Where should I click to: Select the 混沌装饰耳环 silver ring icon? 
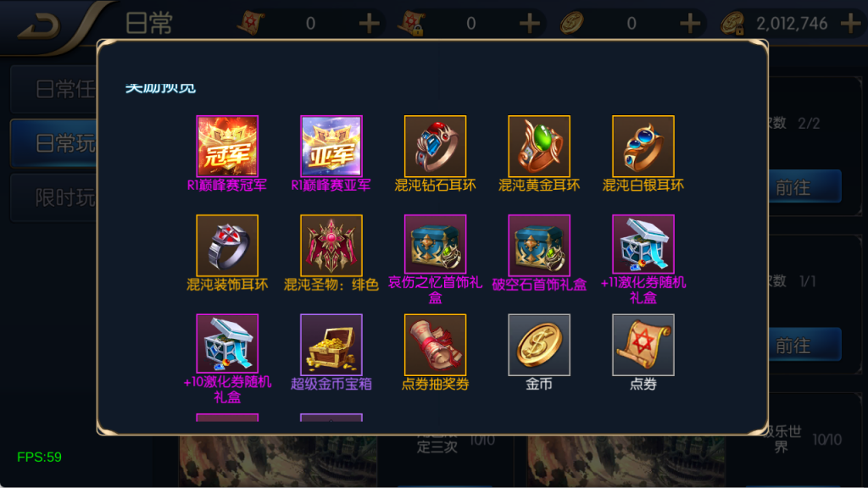point(227,245)
